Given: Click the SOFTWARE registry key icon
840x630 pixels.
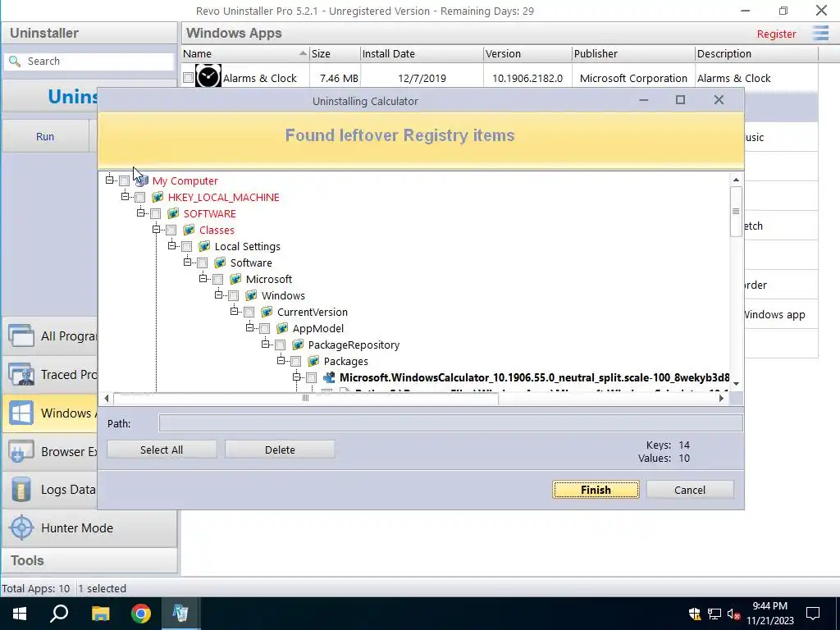Looking at the screenshot, I should (173, 214).
